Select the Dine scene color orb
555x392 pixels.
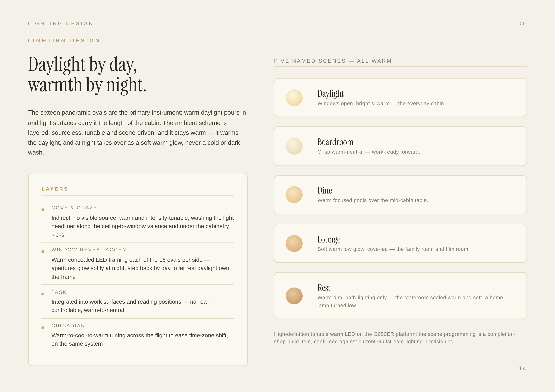coord(294,195)
